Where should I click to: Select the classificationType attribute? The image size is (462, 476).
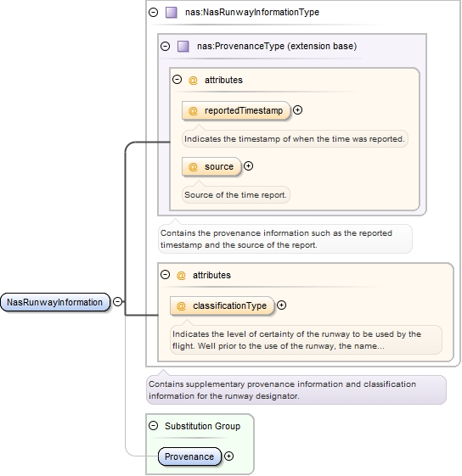tap(222, 305)
